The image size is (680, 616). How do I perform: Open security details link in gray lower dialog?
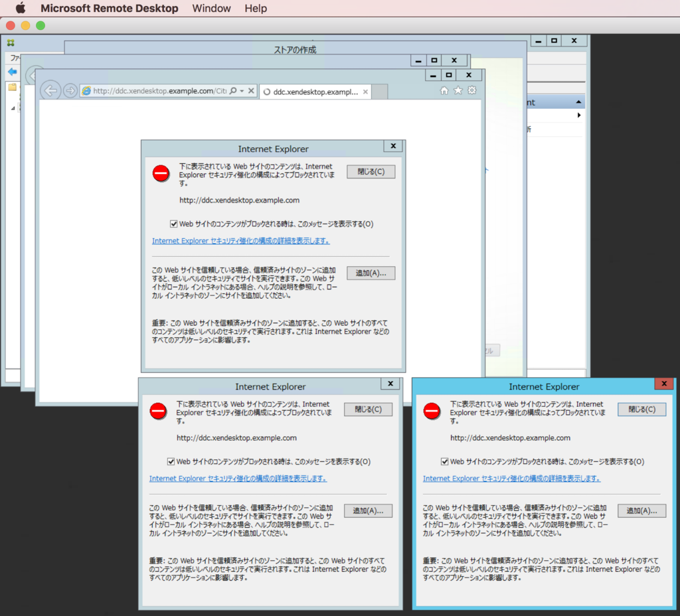238,479
